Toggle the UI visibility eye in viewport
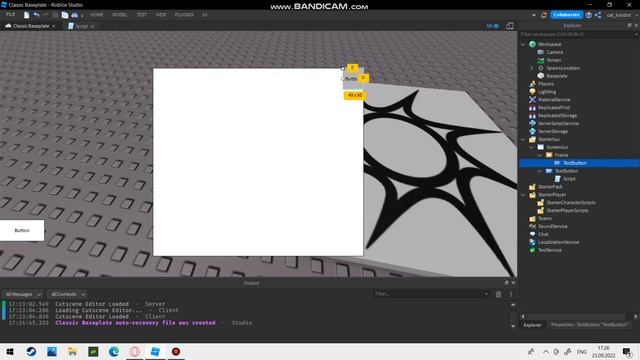640x360 pixels. tap(493, 26)
